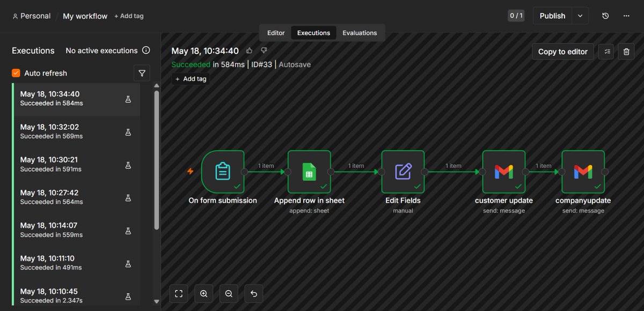
Task: Click flask icon on 10:32:02 execution
Action: click(x=128, y=132)
